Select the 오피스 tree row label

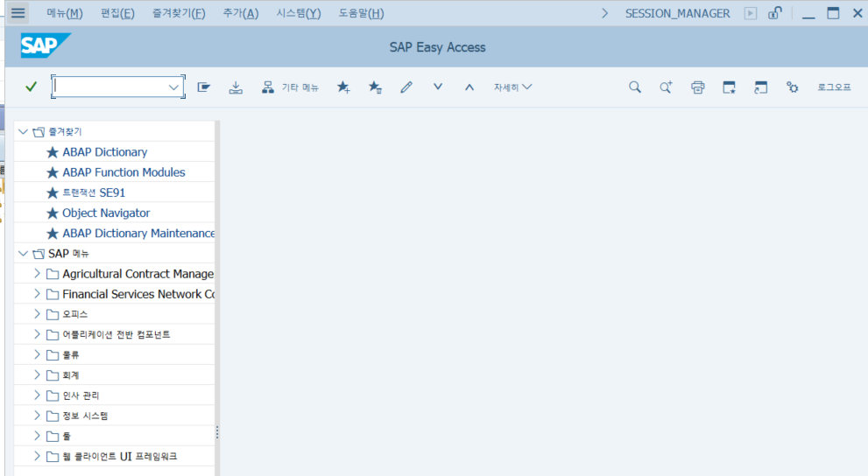(74, 314)
